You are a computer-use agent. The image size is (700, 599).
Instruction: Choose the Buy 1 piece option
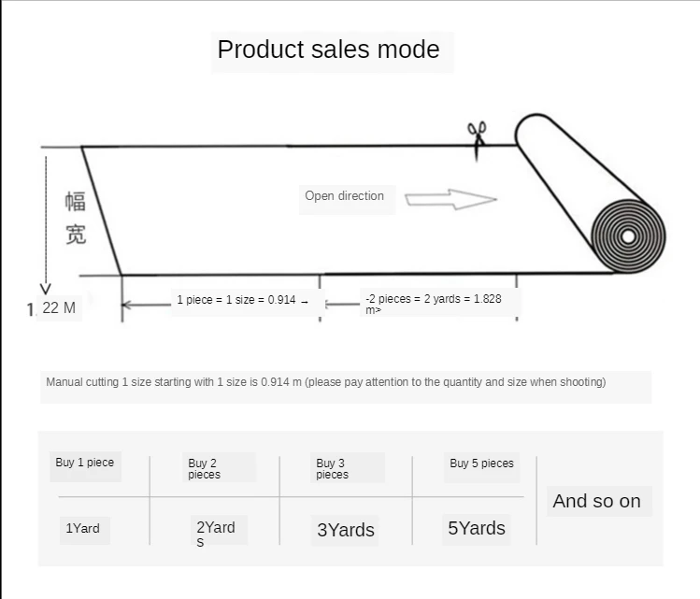[85, 463]
